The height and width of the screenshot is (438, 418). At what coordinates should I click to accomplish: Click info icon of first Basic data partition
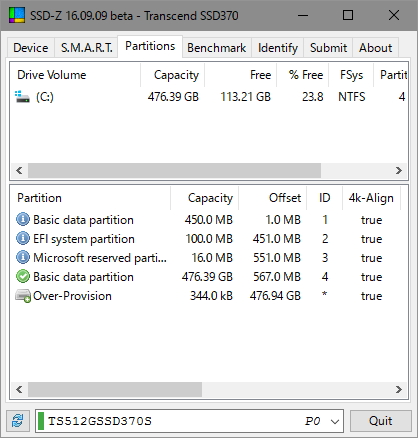click(x=23, y=220)
